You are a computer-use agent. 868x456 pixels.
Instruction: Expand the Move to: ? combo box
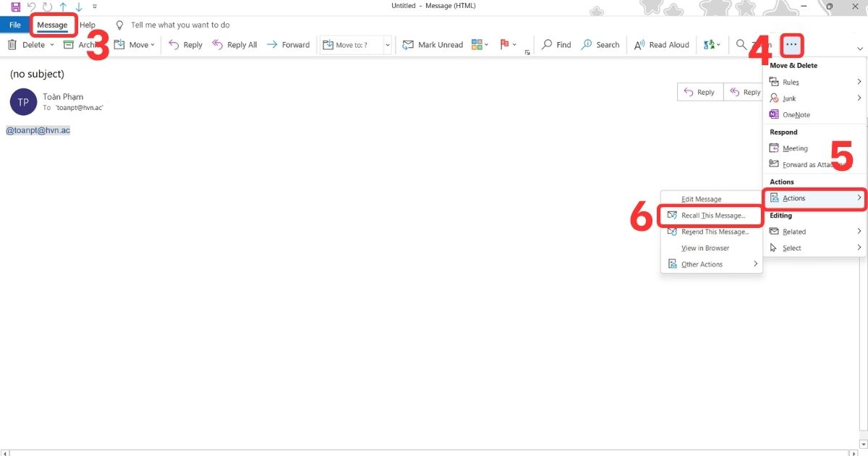pyautogui.click(x=387, y=44)
